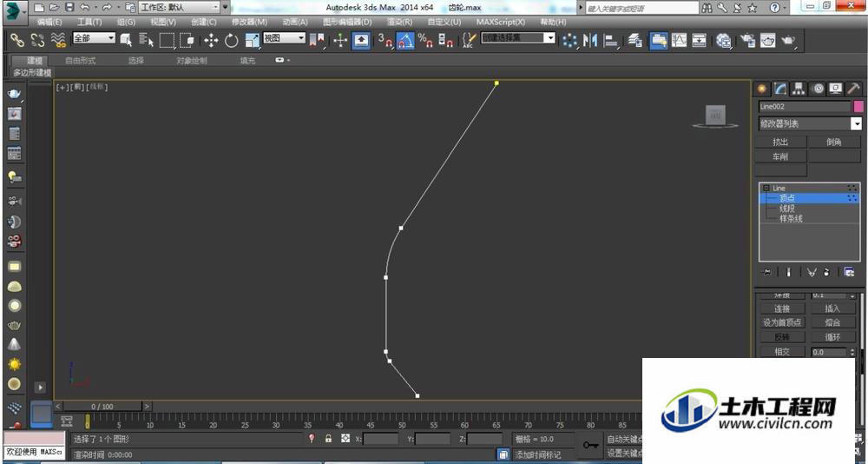
Task: Select the Move transform tool
Action: pos(211,41)
